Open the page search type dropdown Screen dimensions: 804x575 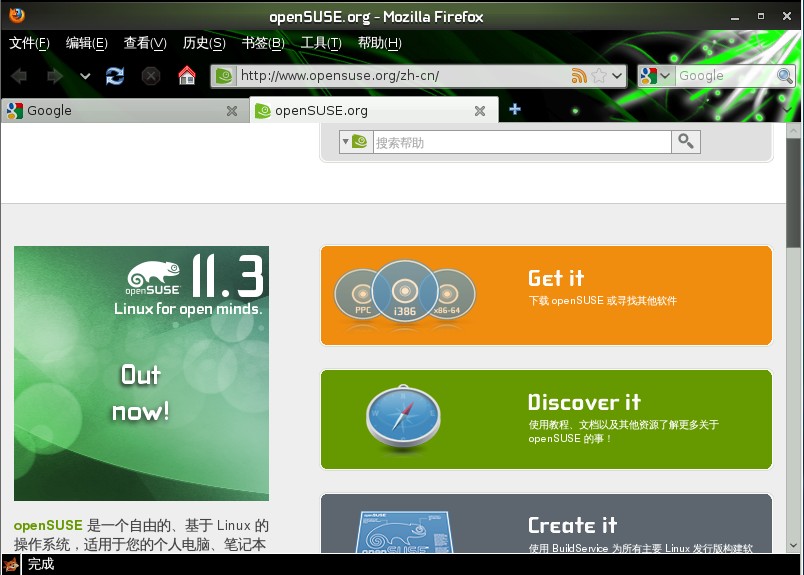[356, 142]
